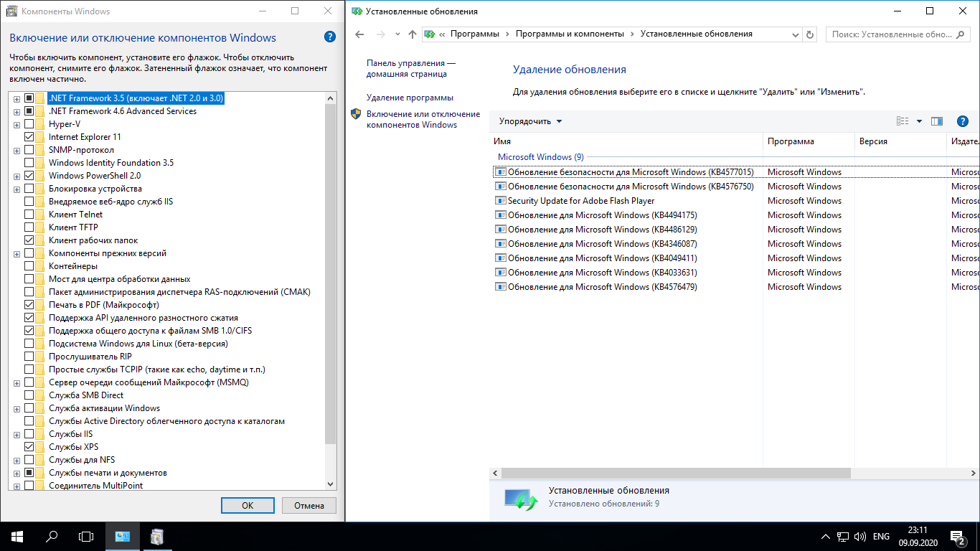Click the help icon in the updates toolbar

(x=963, y=121)
